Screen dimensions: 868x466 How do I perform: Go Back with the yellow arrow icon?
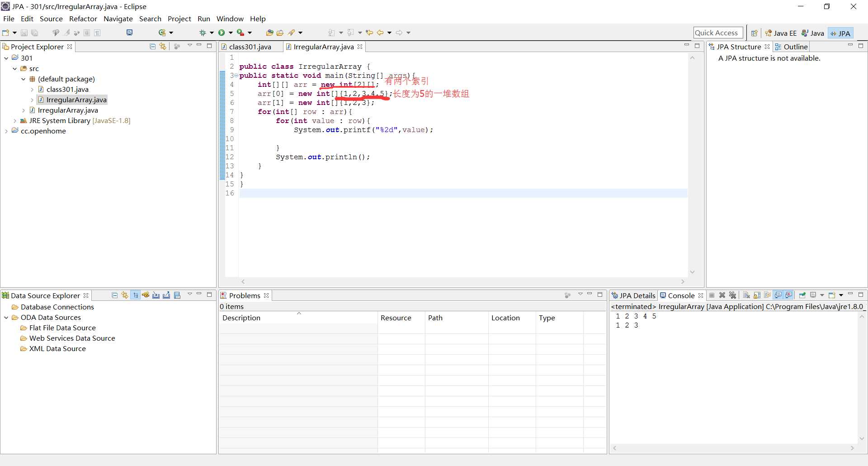tap(380, 33)
